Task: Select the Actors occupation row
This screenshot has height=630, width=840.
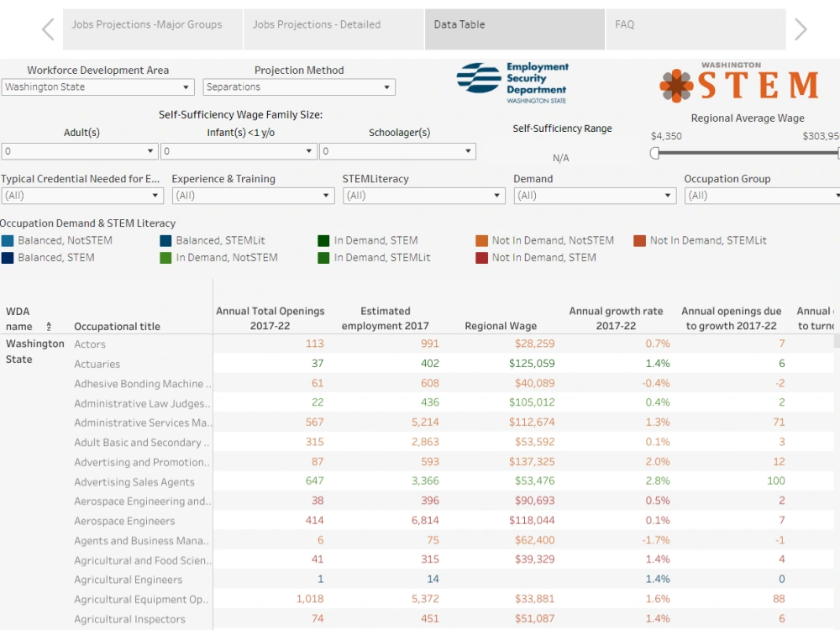Action: [x=90, y=344]
